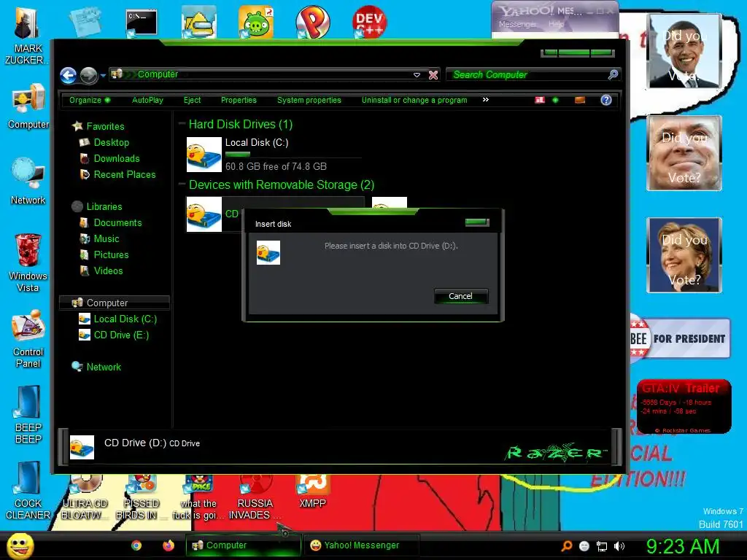Click the drive icon in Insert disk dialog
The height and width of the screenshot is (560, 747).
[x=268, y=252]
